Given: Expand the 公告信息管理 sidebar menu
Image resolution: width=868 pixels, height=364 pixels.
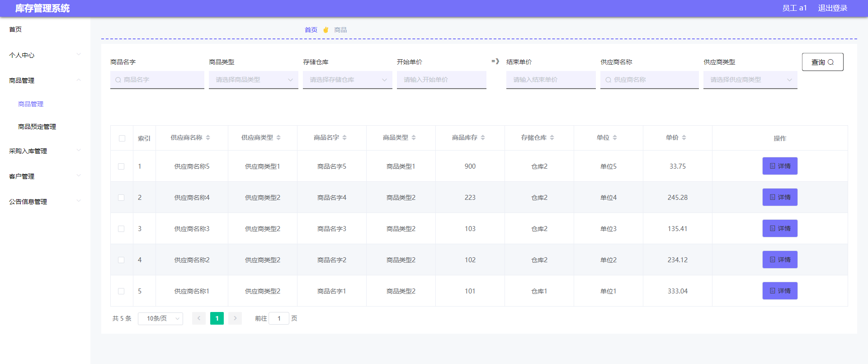Looking at the screenshot, I should point(45,202).
